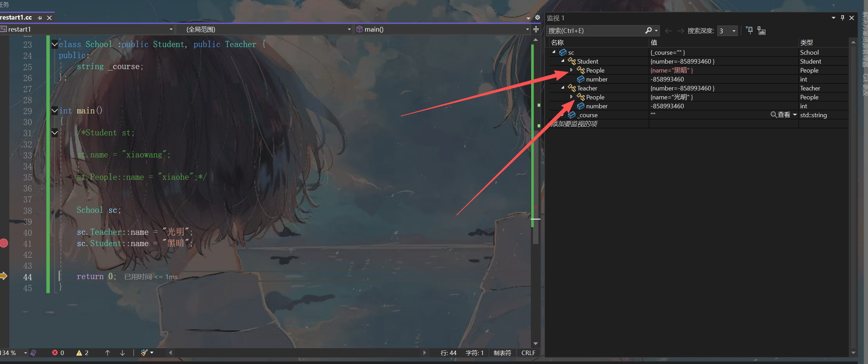Close the restart1.cc tab
Screen dimensions: 868x364
[x=49, y=18]
